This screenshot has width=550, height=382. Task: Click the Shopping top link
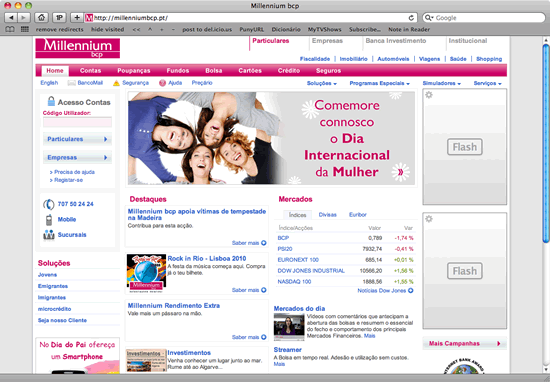(x=489, y=59)
